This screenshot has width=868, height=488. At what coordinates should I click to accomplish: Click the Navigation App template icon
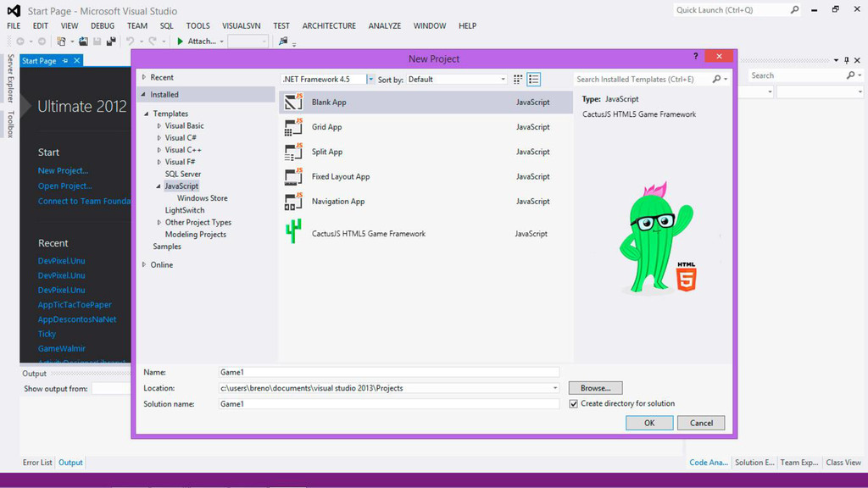pos(293,202)
